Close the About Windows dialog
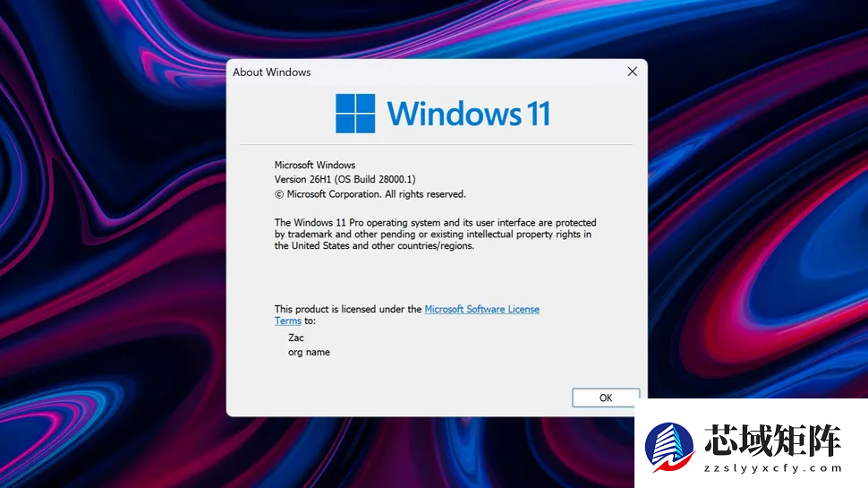The width and height of the screenshot is (868, 488). tap(632, 72)
